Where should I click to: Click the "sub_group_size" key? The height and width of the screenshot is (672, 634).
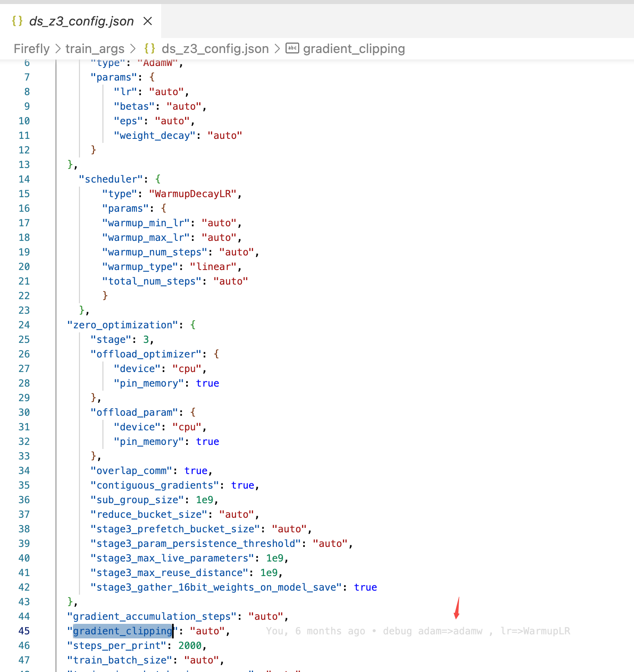click(x=137, y=500)
